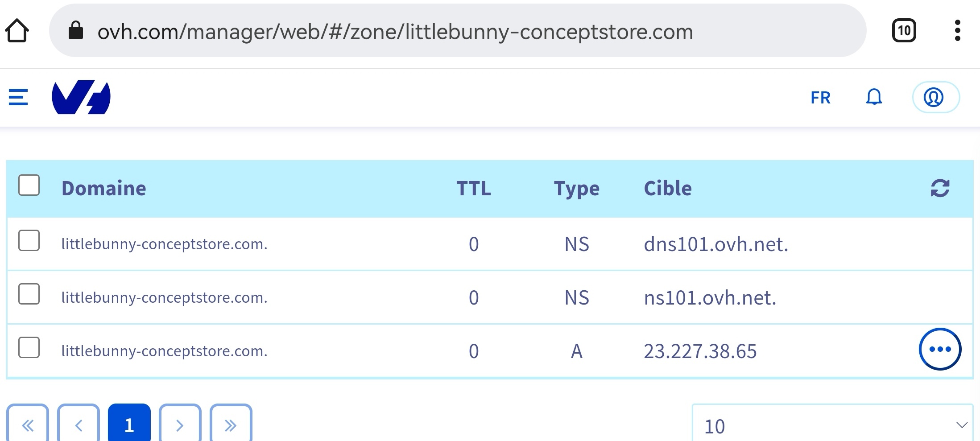
Task: Select the 23.227.38.65 A record checkbox
Action: click(x=29, y=347)
